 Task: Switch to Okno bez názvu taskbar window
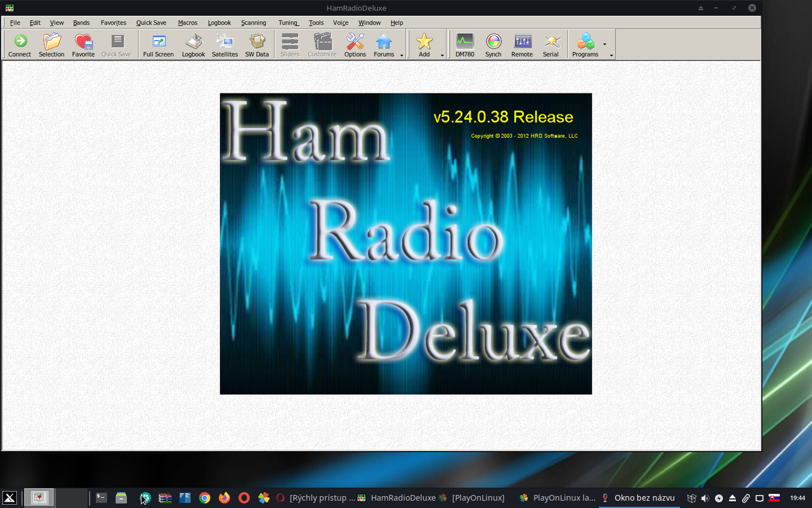point(638,498)
